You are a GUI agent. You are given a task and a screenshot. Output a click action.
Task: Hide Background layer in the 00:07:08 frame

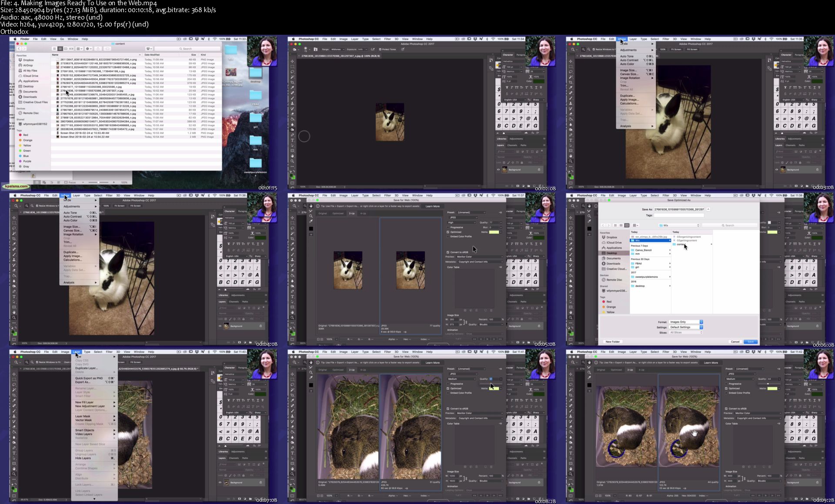pos(220,482)
